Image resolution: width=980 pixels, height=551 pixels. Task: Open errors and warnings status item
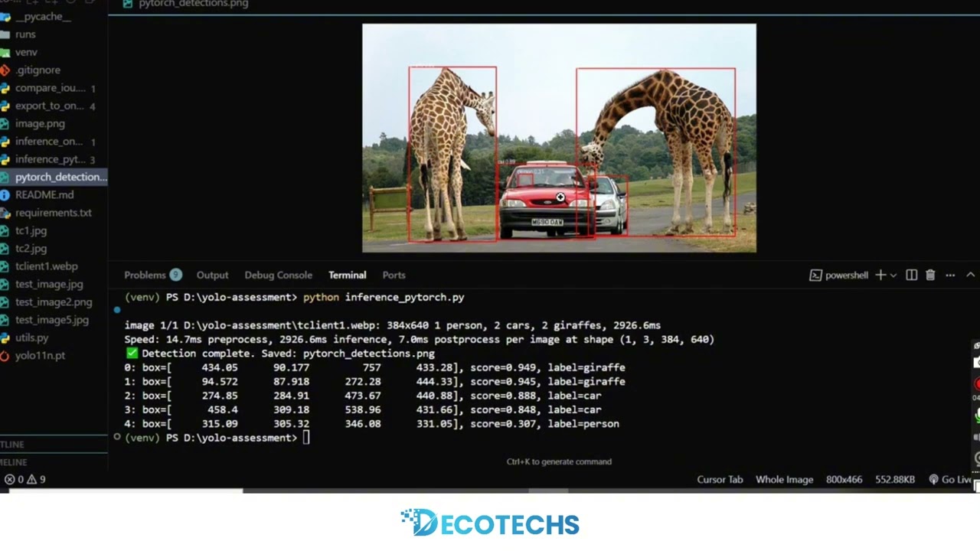pyautogui.click(x=25, y=479)
